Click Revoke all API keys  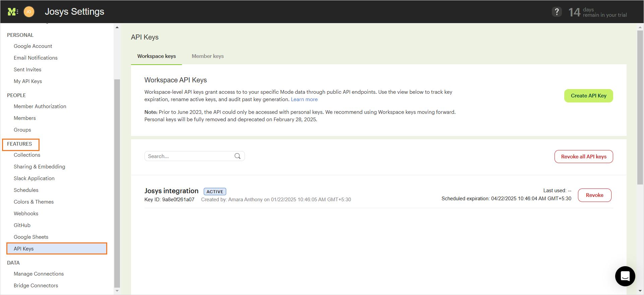point(584,157)
